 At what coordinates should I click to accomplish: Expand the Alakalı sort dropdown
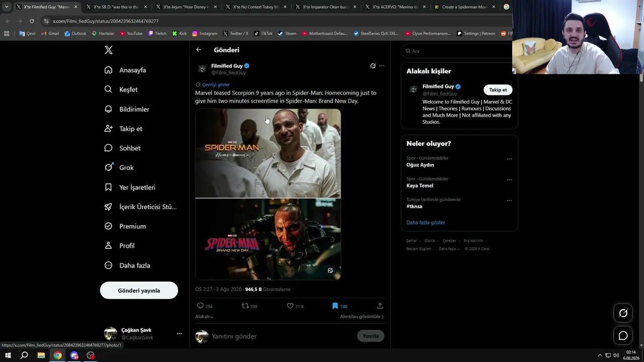(204, 317)
